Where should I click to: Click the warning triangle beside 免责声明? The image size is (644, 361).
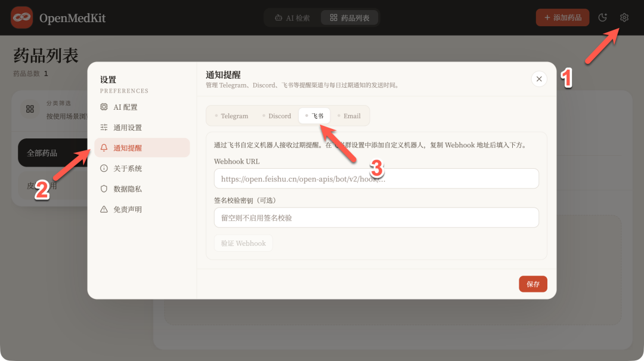104,209
